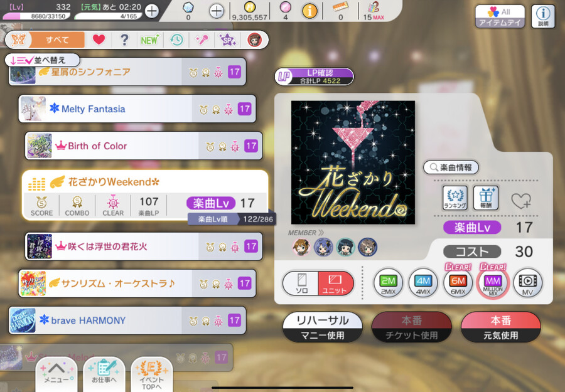Select the song 星屑のシンフォニア
Image resolution: width=565 pixels, height=392 pixels.
coord(127,72)
